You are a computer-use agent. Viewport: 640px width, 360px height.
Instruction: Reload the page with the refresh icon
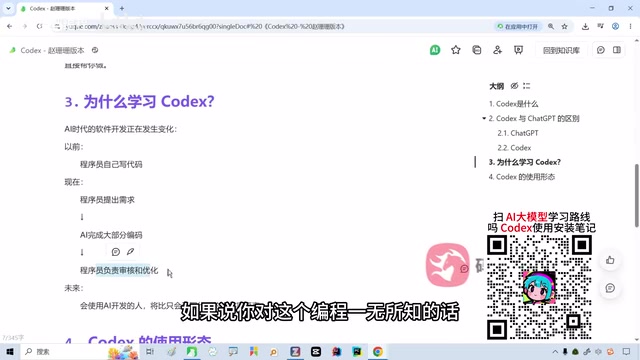39,26
